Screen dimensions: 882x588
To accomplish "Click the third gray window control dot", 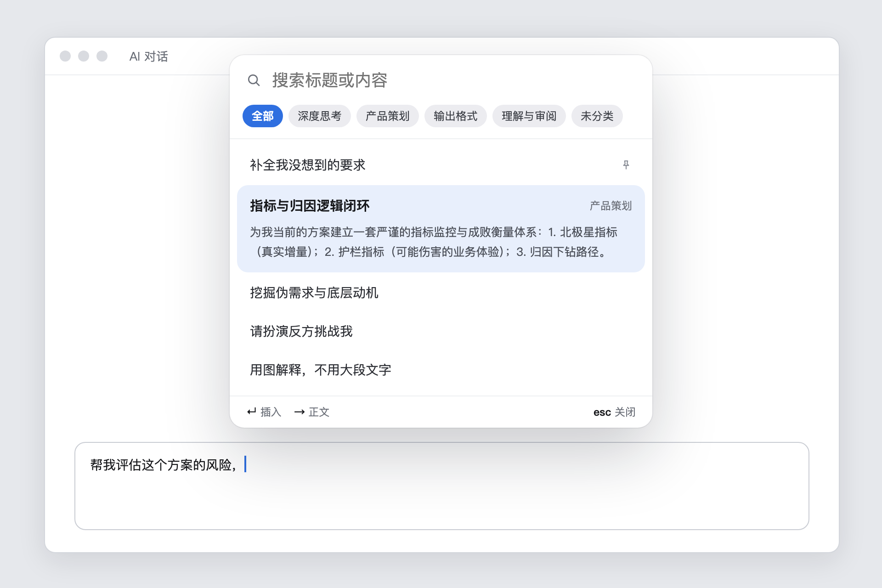I will click(x=102, y=56).
